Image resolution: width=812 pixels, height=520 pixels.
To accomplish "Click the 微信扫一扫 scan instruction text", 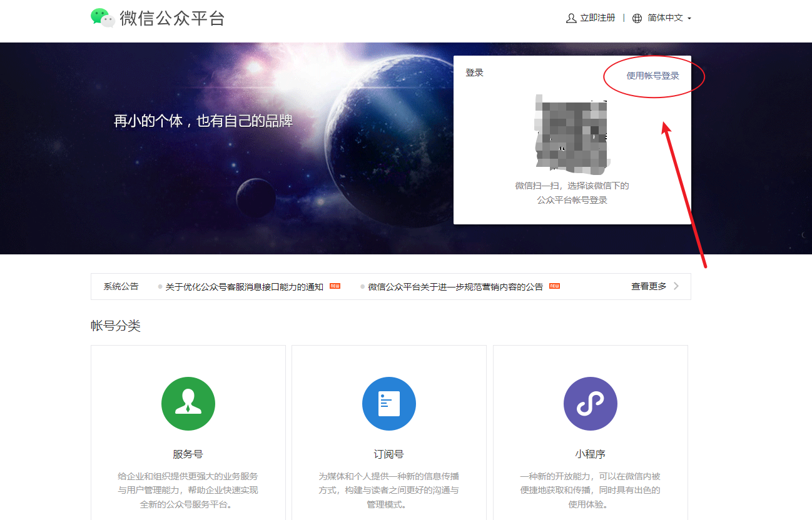I will (572, 193).
